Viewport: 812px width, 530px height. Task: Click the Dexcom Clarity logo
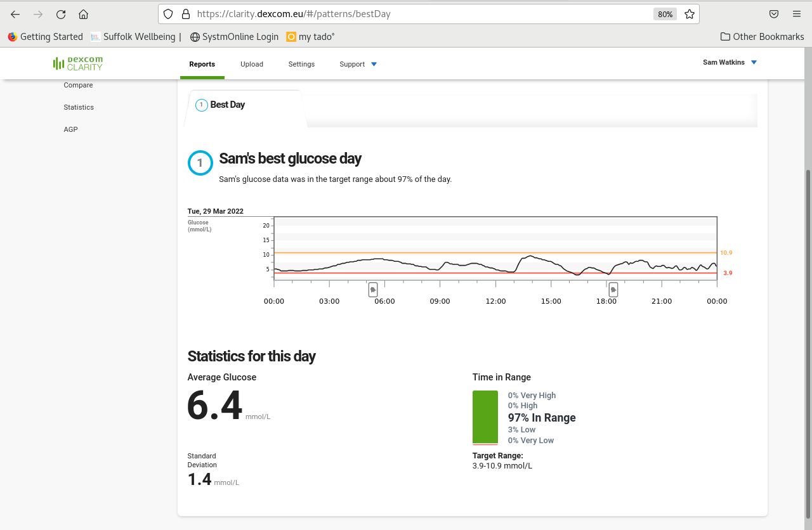click(78, 63)
